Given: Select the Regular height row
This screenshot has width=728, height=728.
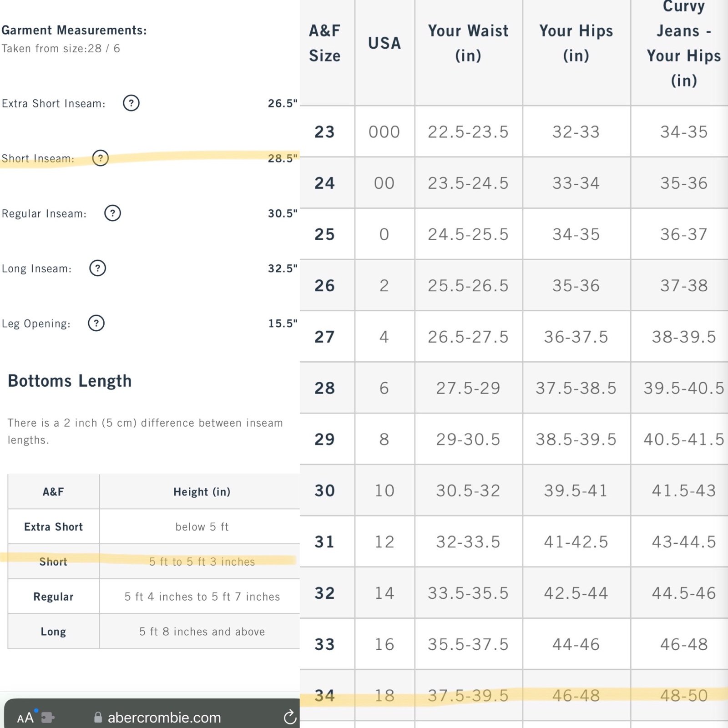Looking at the screenshot, I should tap(154, 597).
